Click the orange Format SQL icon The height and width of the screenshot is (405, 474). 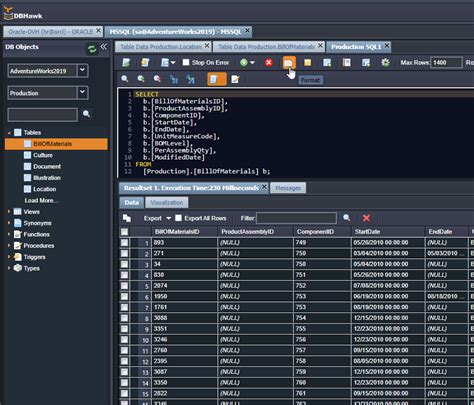pos(289,62)
